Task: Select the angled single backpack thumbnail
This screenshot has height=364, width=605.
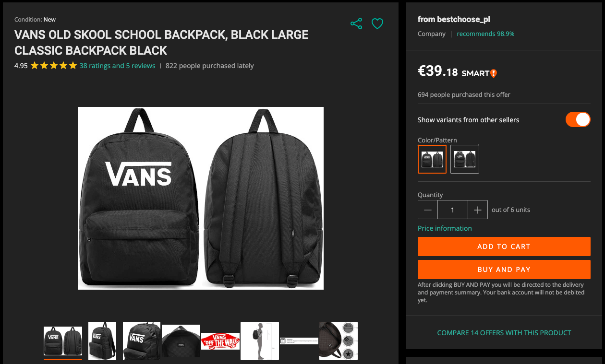Action: 102,341
